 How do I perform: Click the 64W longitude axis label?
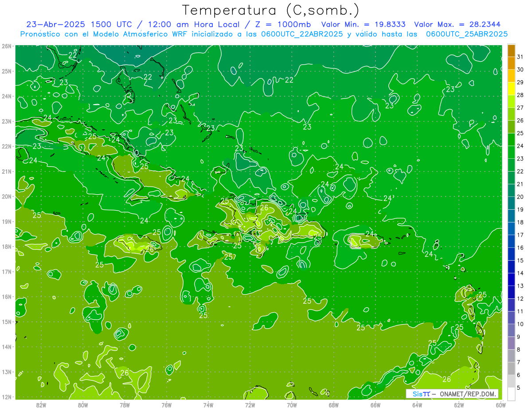point(417,405)
